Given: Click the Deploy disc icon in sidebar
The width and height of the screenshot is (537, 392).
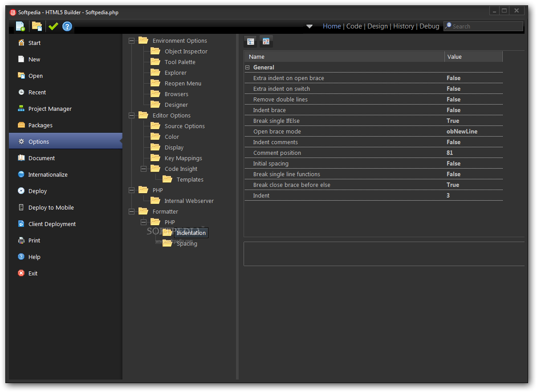Looking at the screenshot, I should tap(21, 191).
